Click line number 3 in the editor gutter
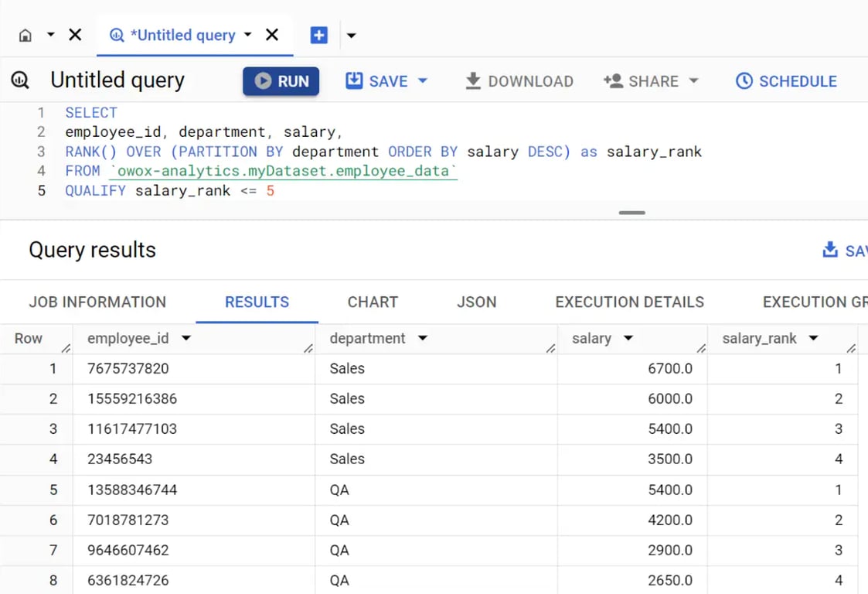The width and height of the screenshot is (868, 594). [x=41, y=152]
